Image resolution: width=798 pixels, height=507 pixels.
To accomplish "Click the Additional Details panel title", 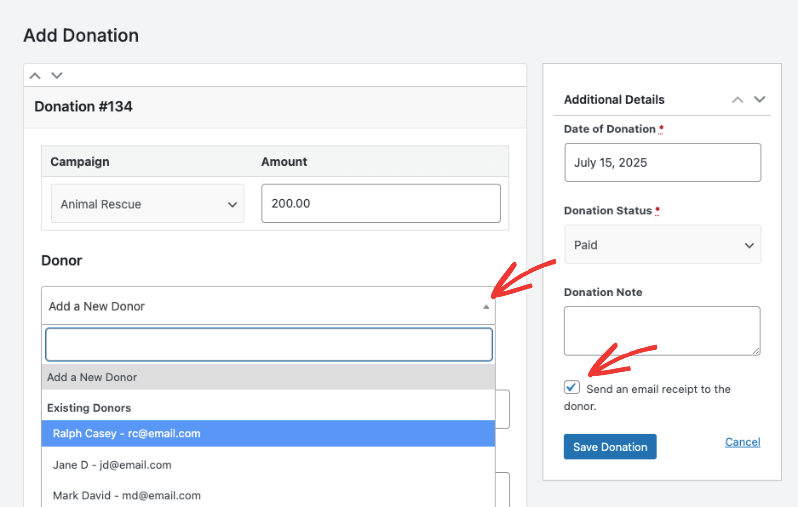I will coord(614,99).
